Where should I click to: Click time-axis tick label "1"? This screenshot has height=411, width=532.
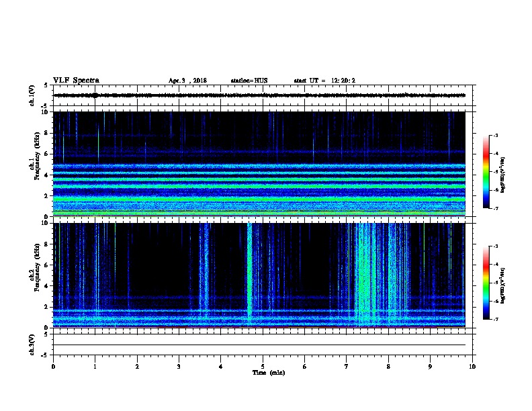click(x=95, y=367)
